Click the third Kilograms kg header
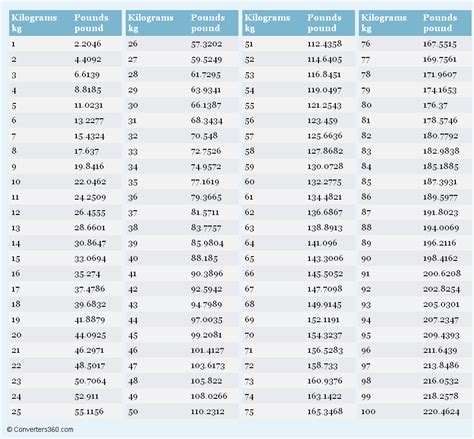Screen dimensions: 474x439 click(x=267, y=23)
